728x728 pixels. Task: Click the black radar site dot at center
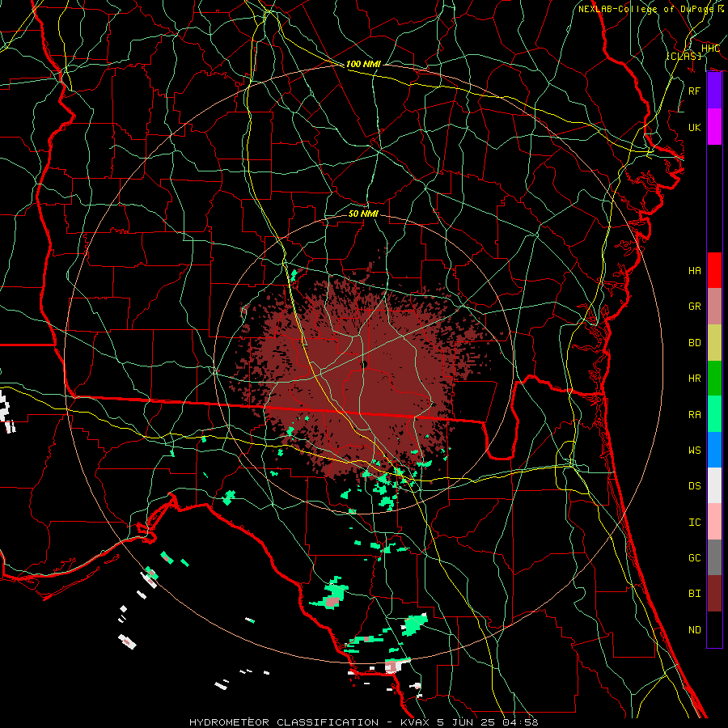coord(364,365)
